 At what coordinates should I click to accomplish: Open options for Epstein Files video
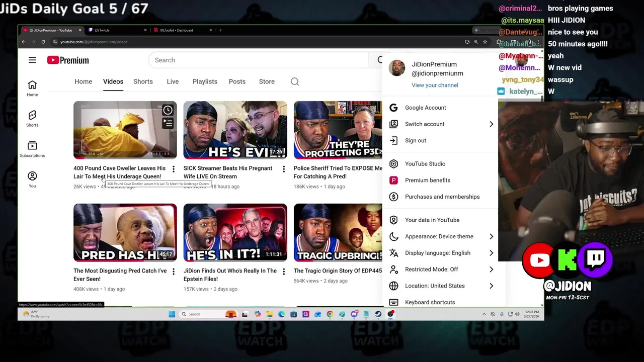tap(284, 271)
